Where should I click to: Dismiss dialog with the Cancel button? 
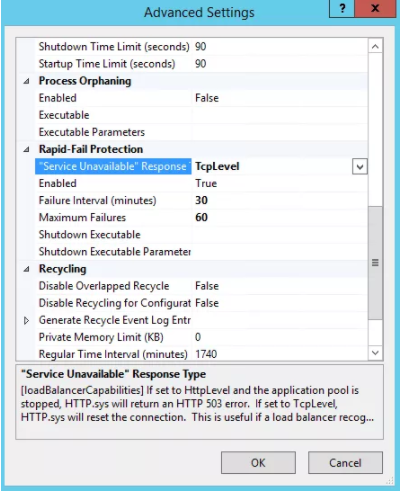pos(345,463)
